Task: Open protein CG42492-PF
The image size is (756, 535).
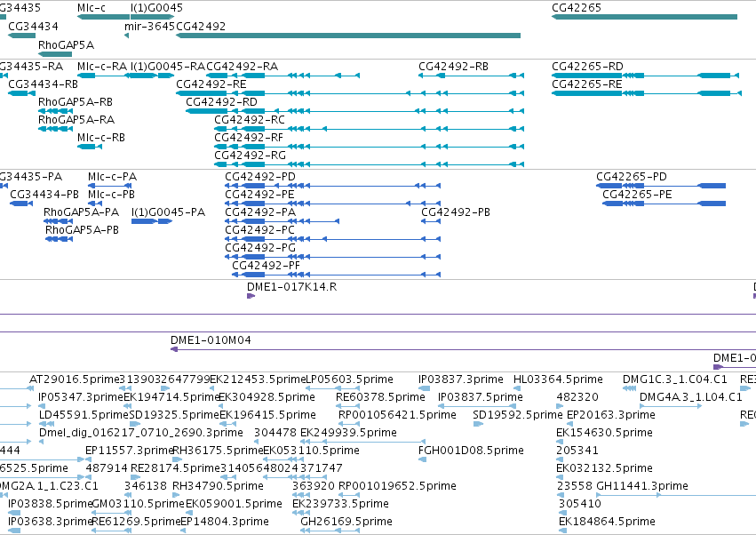Action: tap(336, 275)
